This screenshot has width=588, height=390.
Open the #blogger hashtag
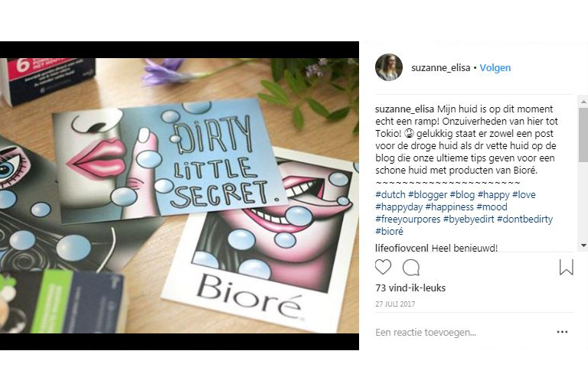click(427, 195)
